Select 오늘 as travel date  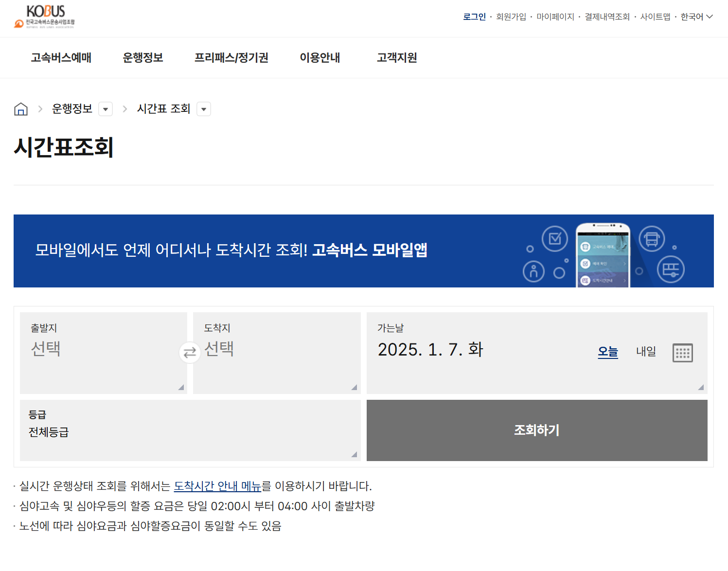(x=607, y=352)
